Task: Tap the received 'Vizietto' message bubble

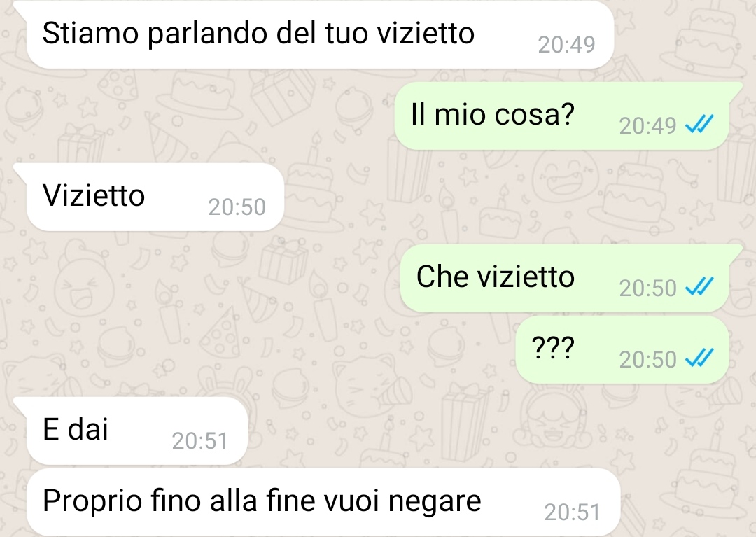Action: 155,197
